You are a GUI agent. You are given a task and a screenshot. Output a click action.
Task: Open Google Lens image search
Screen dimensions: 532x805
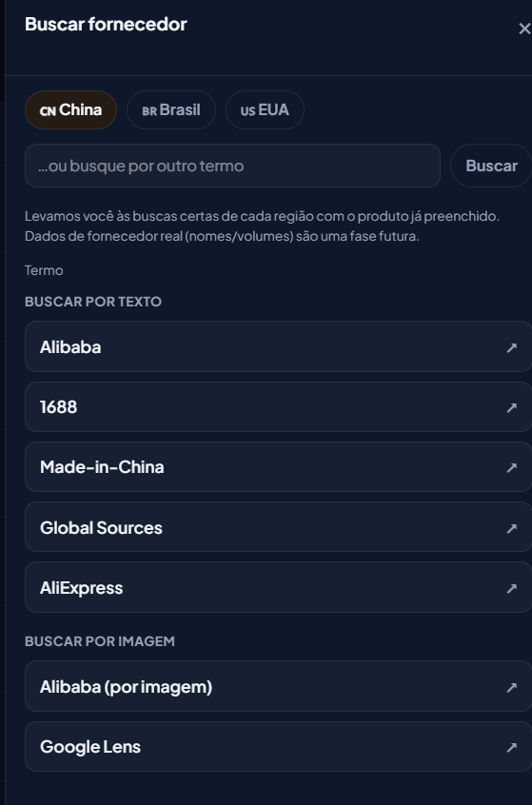278,746
